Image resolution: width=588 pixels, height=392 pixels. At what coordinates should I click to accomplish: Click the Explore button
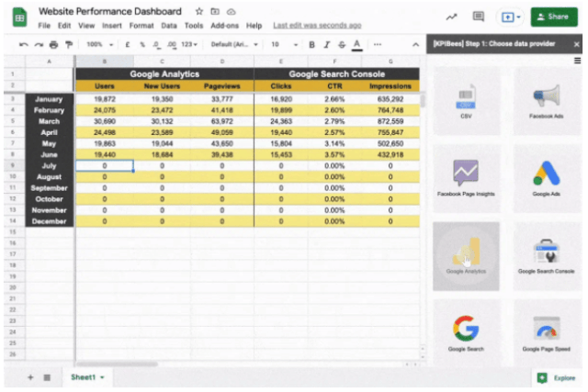click(554, 377)
